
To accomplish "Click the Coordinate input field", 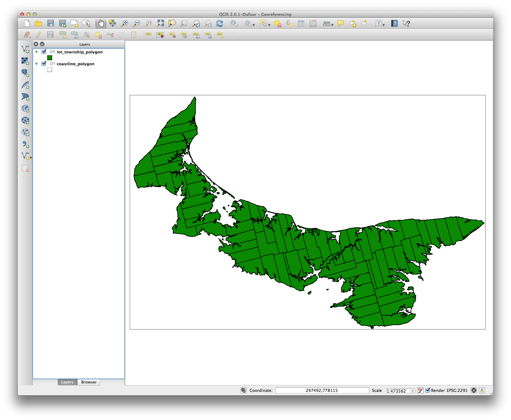I will [322, 390].
